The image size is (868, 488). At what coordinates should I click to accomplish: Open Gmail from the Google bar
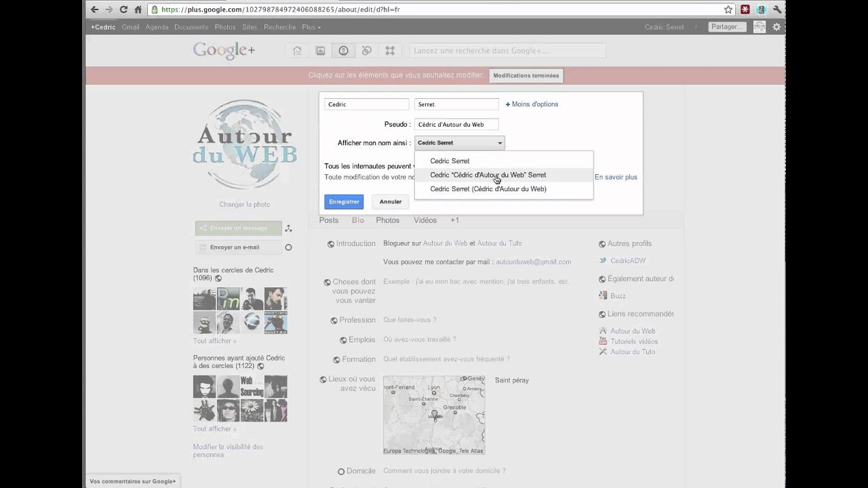click(x=130, y=27)
